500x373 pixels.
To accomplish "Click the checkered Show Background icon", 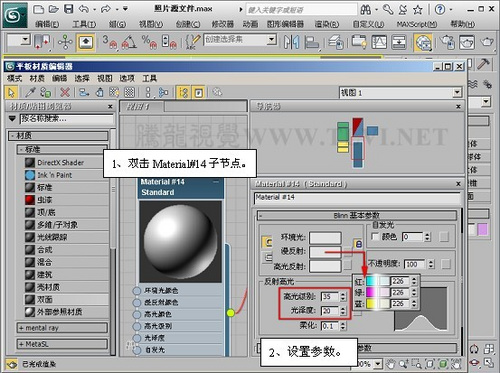I will coord(129,92).
